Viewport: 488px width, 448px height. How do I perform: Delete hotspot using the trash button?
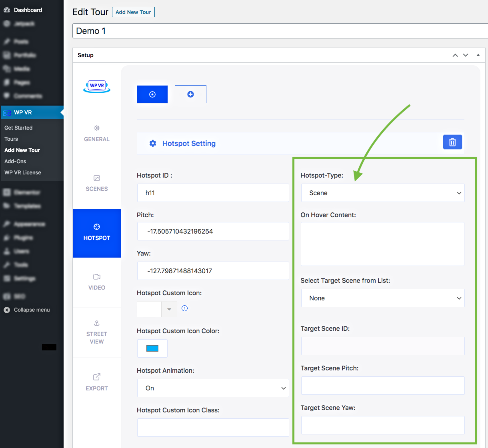pos(452,142)
